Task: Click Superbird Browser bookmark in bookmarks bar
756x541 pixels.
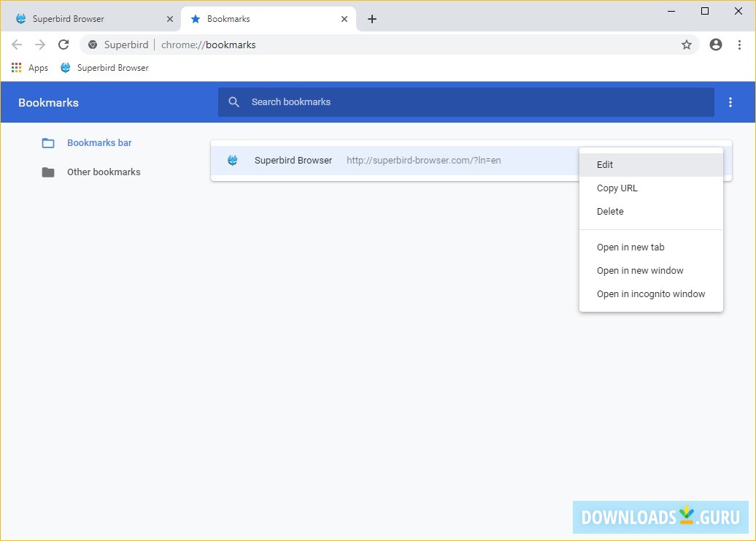Action: tap(104, 68)
